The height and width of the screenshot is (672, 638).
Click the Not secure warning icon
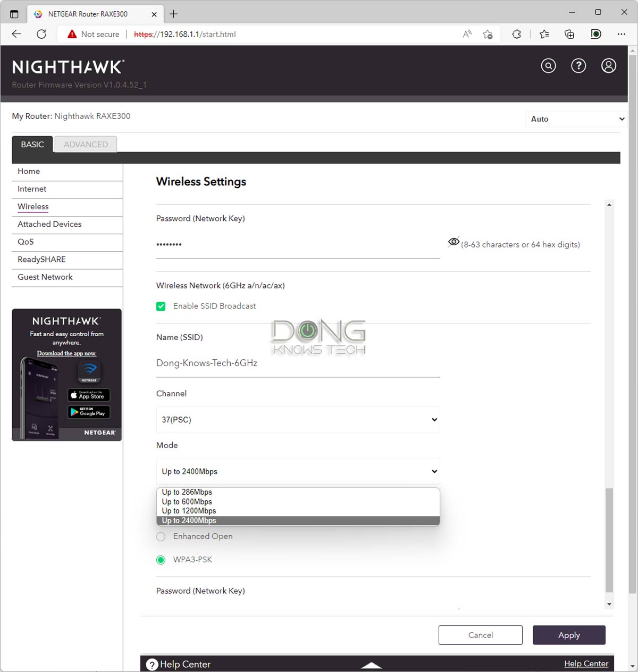pos(72,34)
